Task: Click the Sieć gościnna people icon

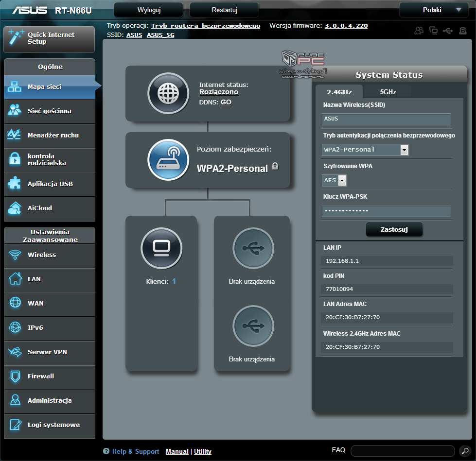Action: (x=14, y=110)
